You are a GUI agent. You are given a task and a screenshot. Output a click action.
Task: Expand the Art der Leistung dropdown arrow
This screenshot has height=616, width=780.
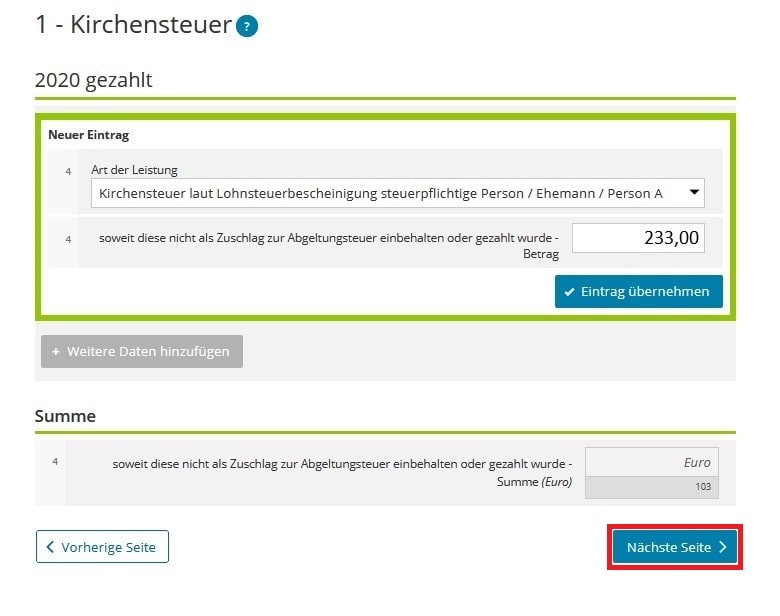click(x=694, y=193)
